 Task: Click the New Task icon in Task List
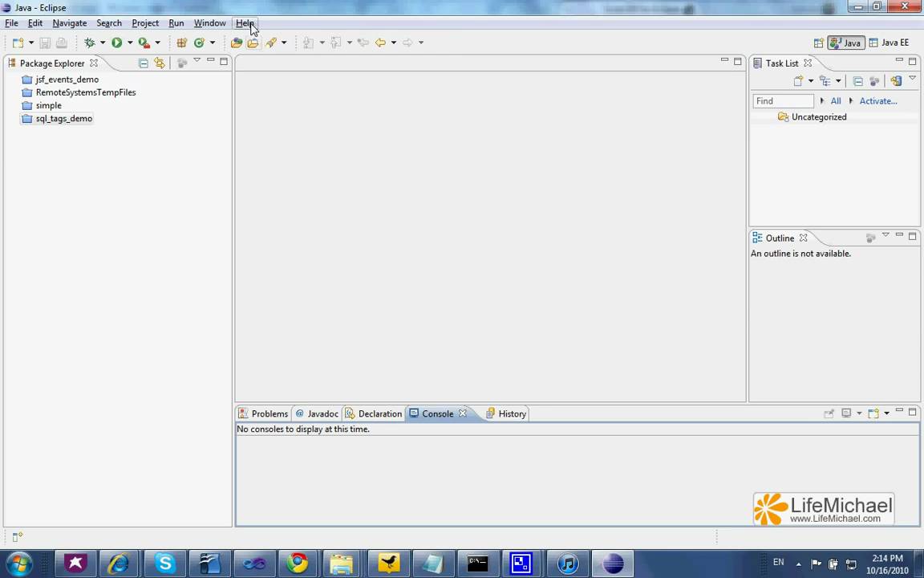pos(799,81)
